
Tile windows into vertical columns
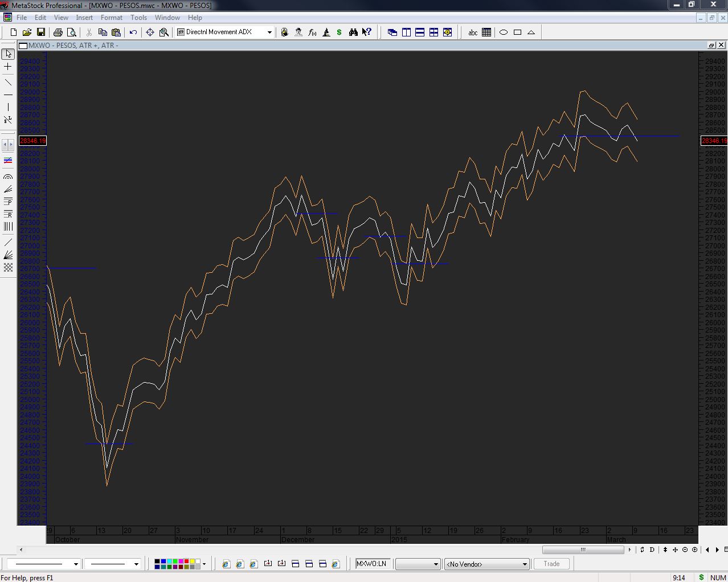(x=406, y=32)
